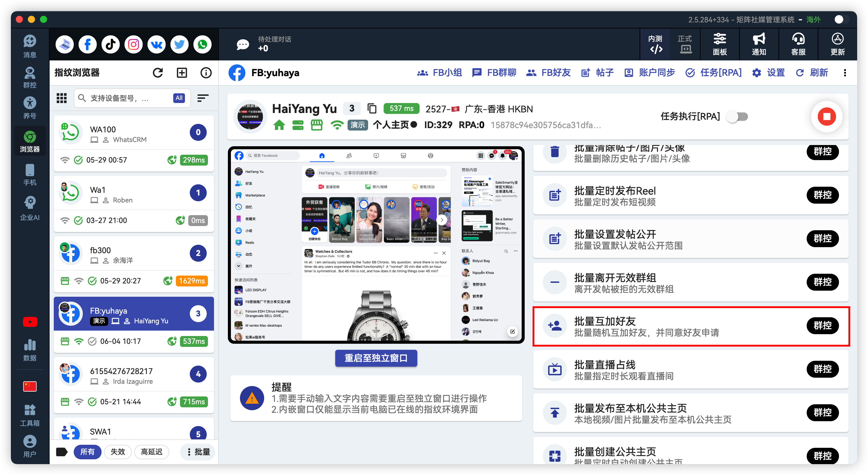Image resolution: width=868 pixels, height=475 pixels.
Task: Select the WA100 browser entry
Action: (x=134, y=144)
